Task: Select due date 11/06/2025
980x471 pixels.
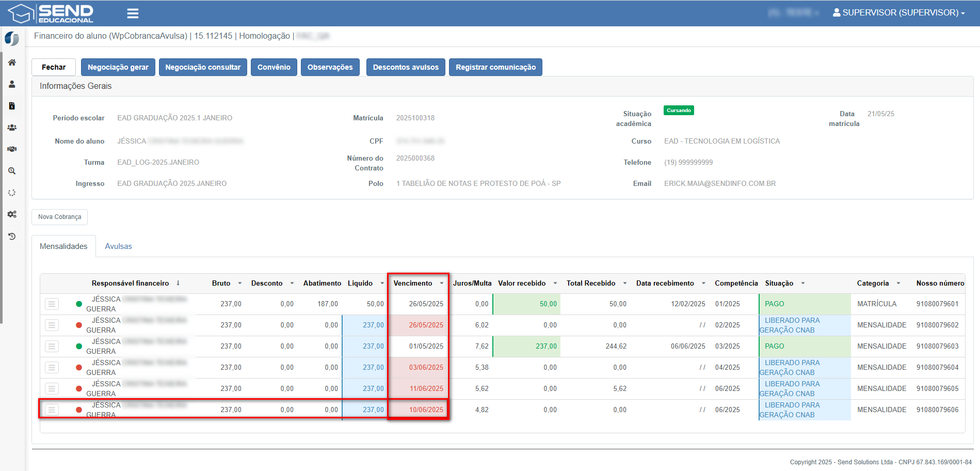Action: [426, 389]
